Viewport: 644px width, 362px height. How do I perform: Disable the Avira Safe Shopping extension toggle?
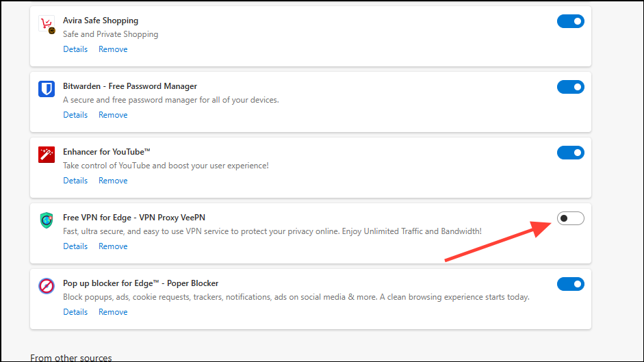pyautogui.click(x=571, y=21)
